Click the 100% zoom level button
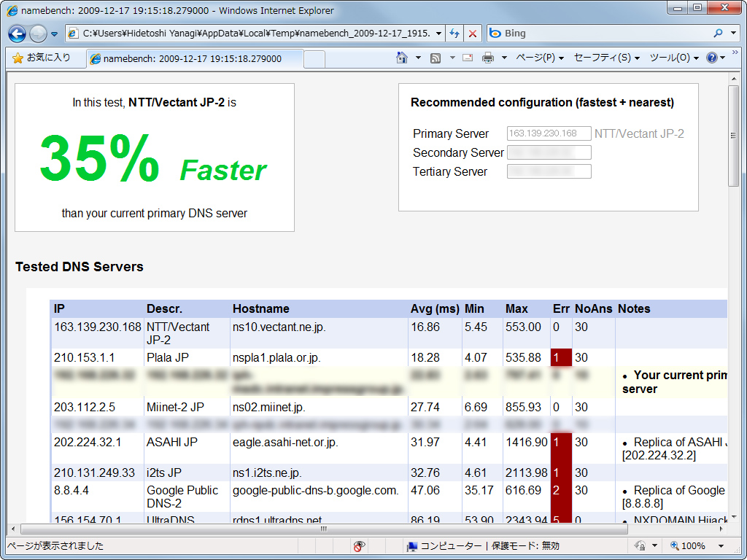The height and width of the screenshot is (560, 747). (688, 546)
